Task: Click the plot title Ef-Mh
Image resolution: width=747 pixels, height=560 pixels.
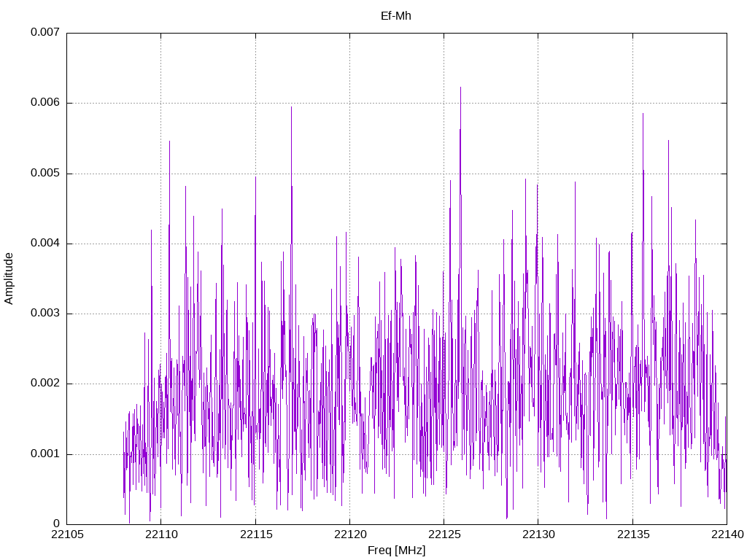Action: 396,16
